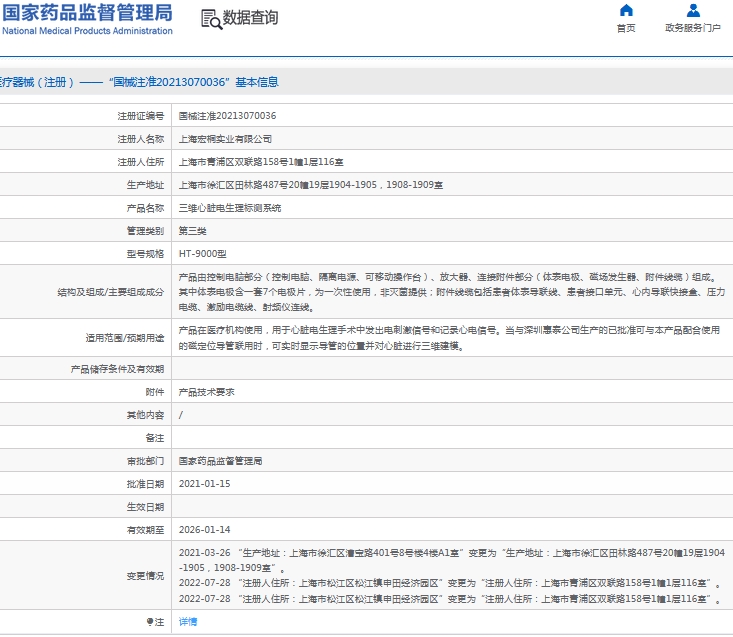Viewport: 733px width, 637px height.
Task: Click the expiry date 2026-01-14
Action: coord(204,530)
